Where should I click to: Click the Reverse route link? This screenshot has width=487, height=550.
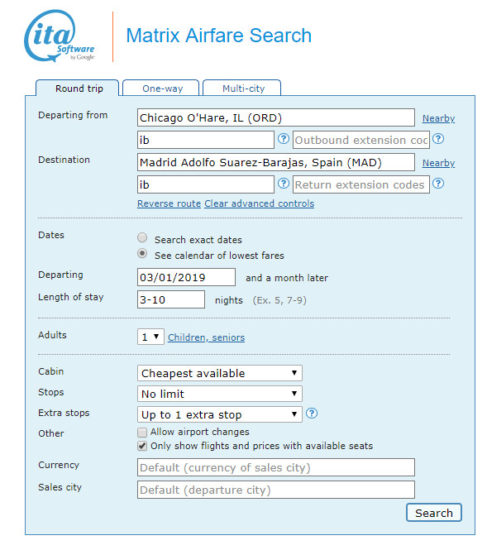point(169,204)
